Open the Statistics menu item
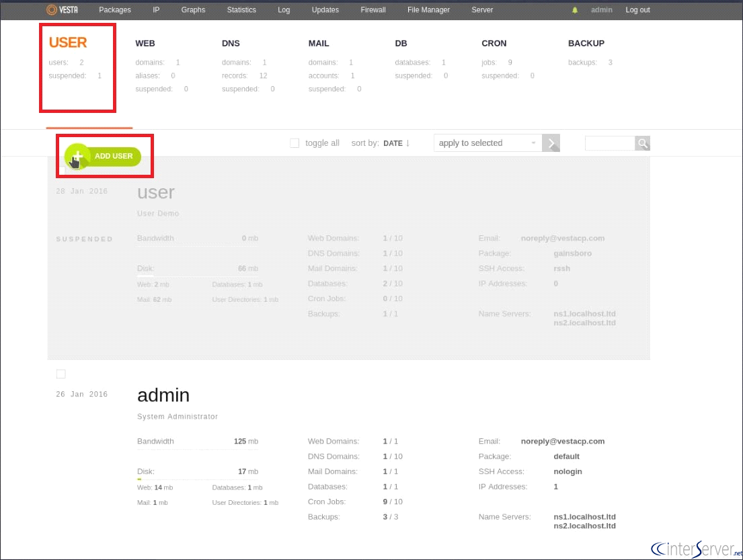The image size is (743, 560). pyautogui.click(x=241, y=10)
